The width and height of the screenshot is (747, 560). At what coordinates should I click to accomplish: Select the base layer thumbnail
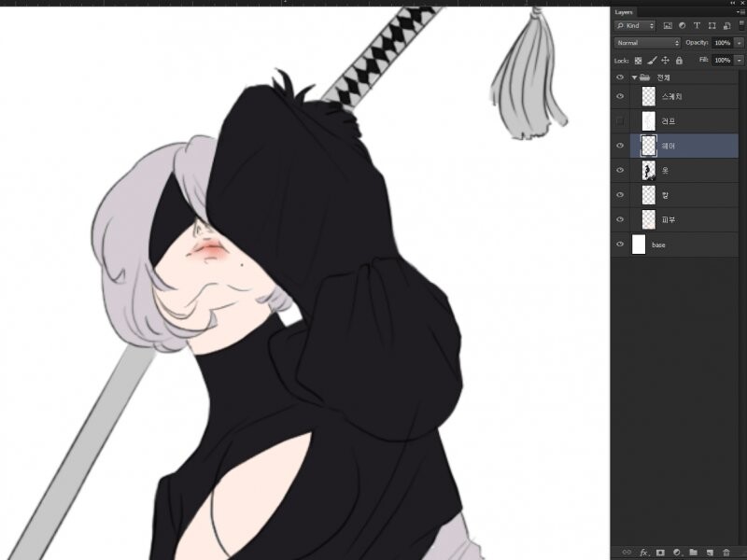639,245
